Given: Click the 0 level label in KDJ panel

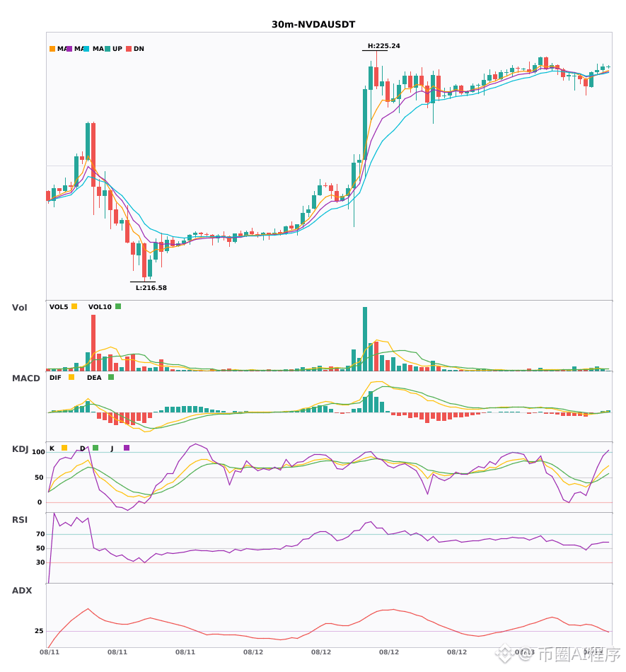Looking at the screenshot, I should (40, 502).
